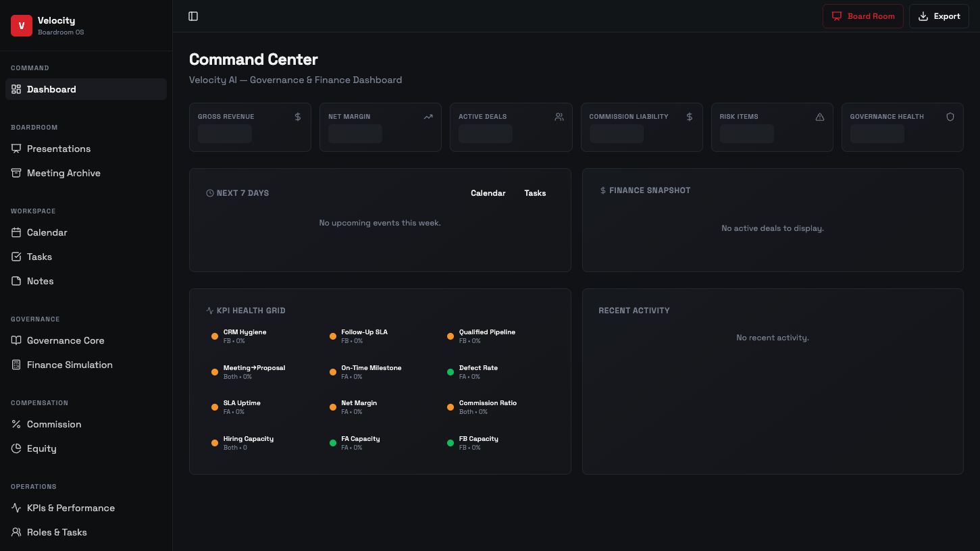Open Presentations from the sidebar
Image resolution: width=980 pixels, height=551 pixels.
[x=86, y=149]
